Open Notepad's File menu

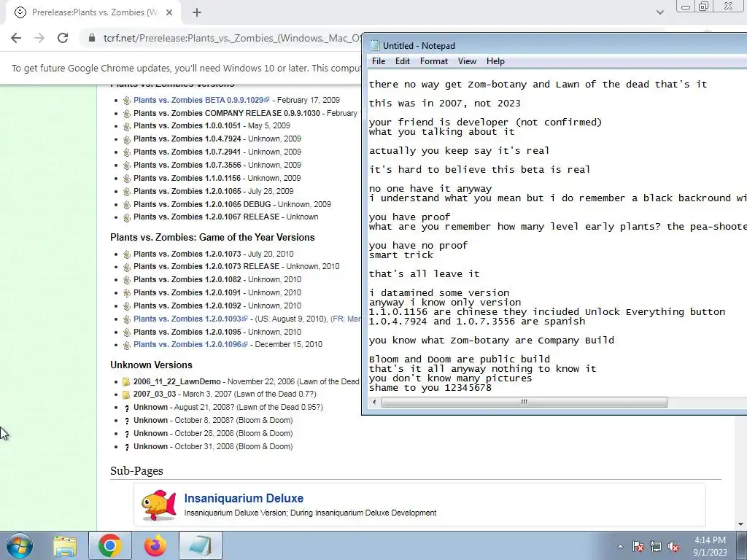coord(379,61)
